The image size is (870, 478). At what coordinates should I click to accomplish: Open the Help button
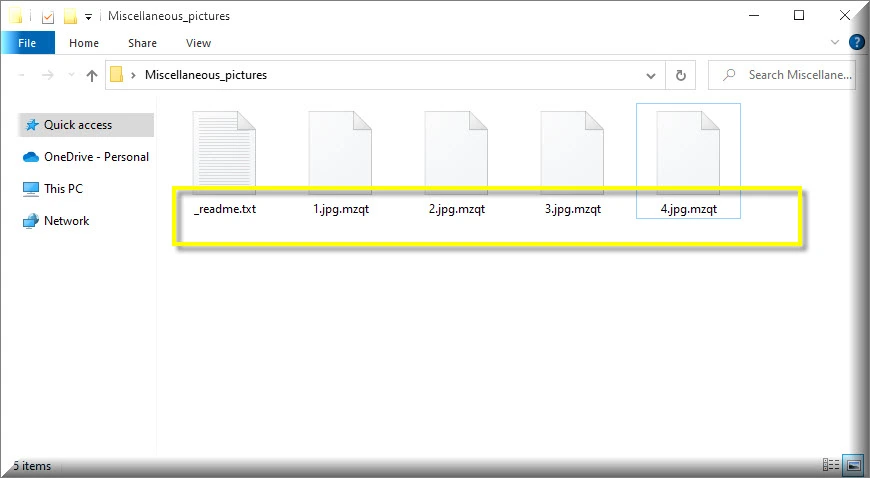[857, 42]
